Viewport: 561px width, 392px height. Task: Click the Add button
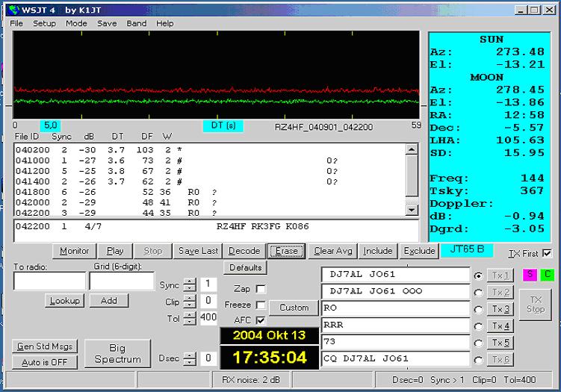coord(109,301)
